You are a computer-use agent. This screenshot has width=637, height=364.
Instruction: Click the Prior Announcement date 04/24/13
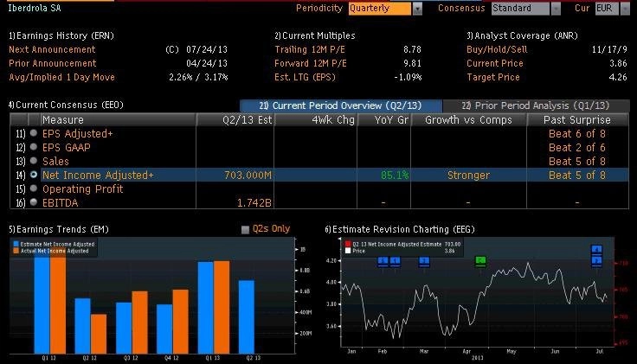pyautogui.click(x=207, y=63)
